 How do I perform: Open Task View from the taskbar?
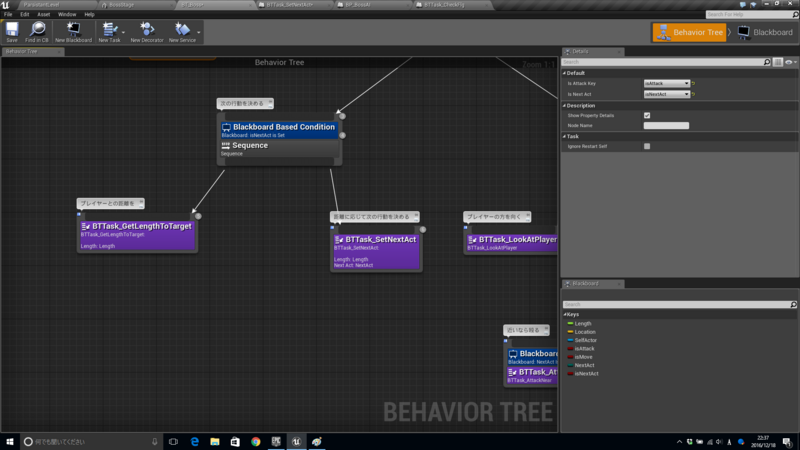(173, 442)
